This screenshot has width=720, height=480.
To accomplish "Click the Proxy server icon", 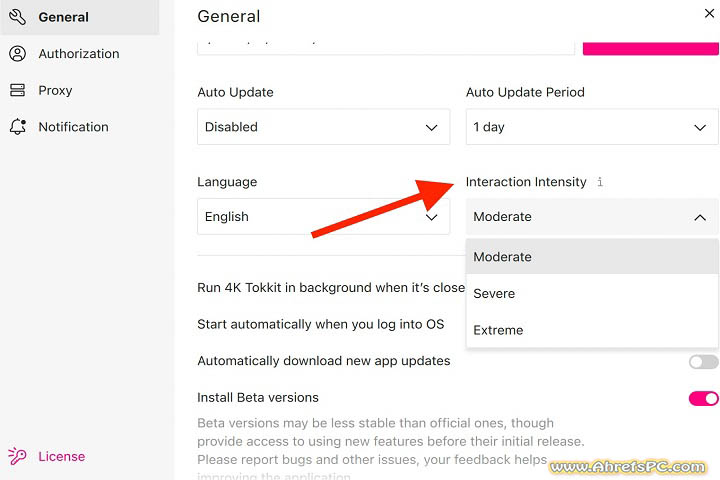I will pos(17,90).
